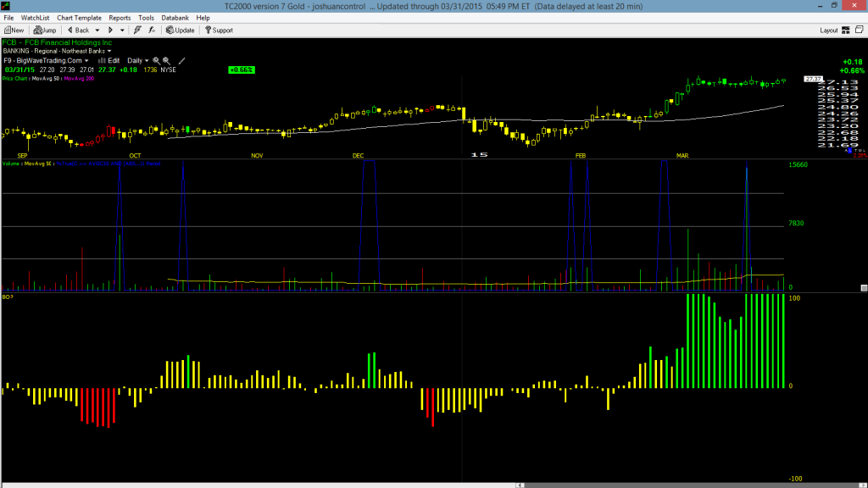The width and height of the screenshot is (868, 488).
Task: Click the Update data button
Action: tap(181, 30)
